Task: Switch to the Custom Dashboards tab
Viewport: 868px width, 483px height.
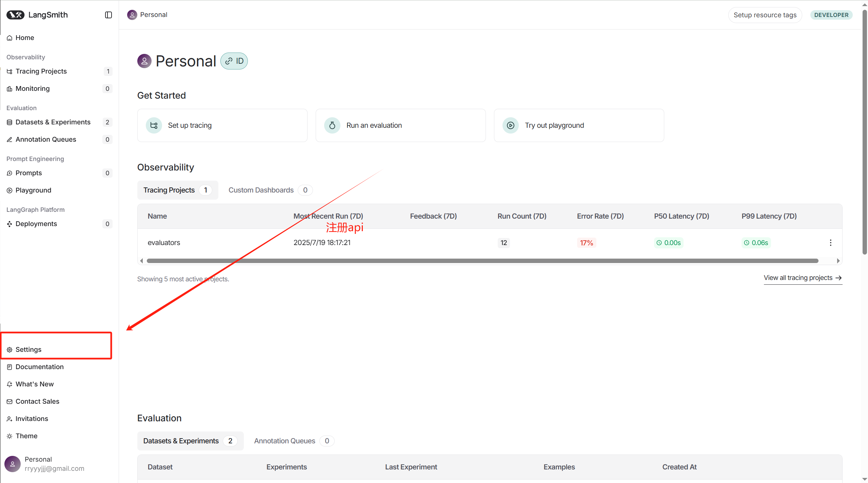Action: pos(271,190)
